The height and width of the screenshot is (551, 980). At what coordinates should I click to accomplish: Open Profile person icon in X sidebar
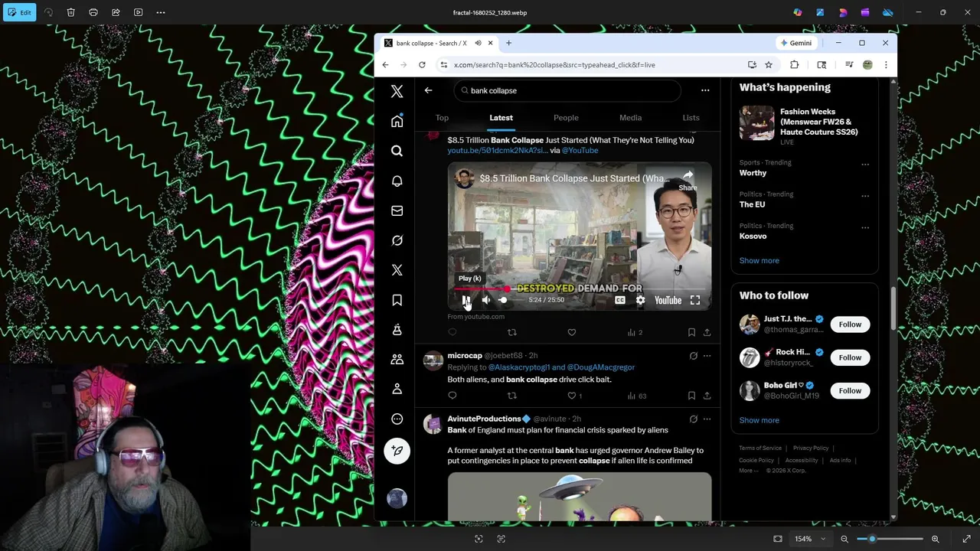(397, 389)
